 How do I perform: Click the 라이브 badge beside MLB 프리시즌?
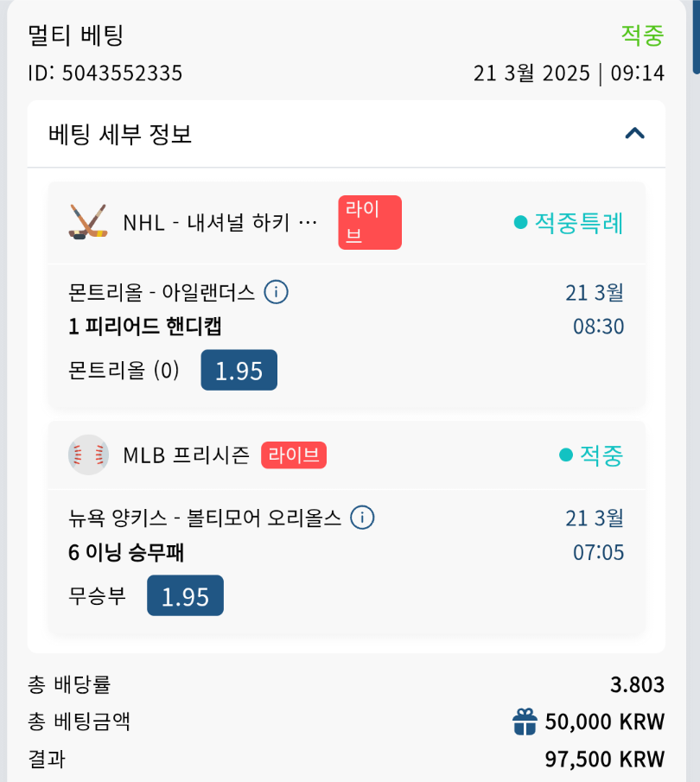pos(294,455)
